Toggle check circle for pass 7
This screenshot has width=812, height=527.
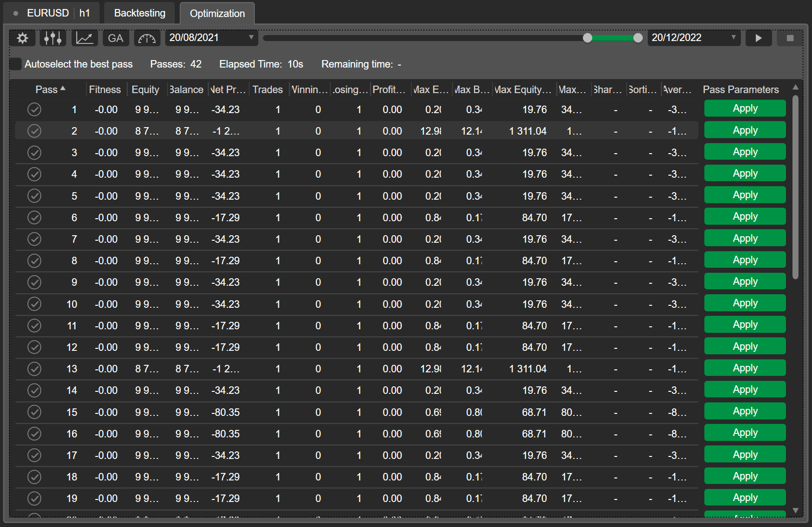[x=34, y=239]
